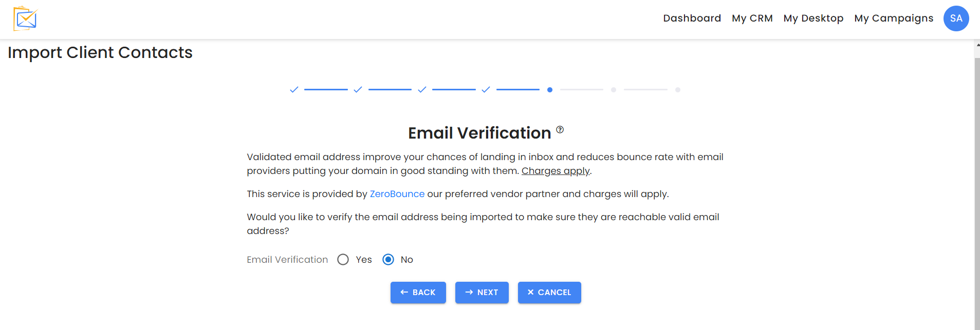The image size is (980, 330).
Task: Click the envelope app logo
Action: pyautogui.click(x=25, y=18)
